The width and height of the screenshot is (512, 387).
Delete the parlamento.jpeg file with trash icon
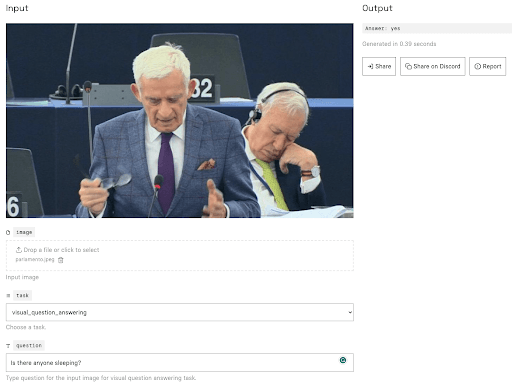coord(61,260)
